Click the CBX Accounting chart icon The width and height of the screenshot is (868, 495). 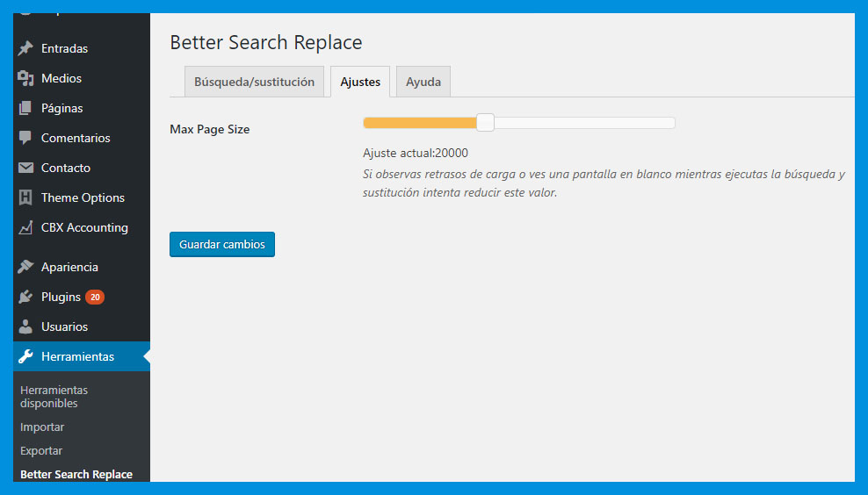[x=25, y=227]
